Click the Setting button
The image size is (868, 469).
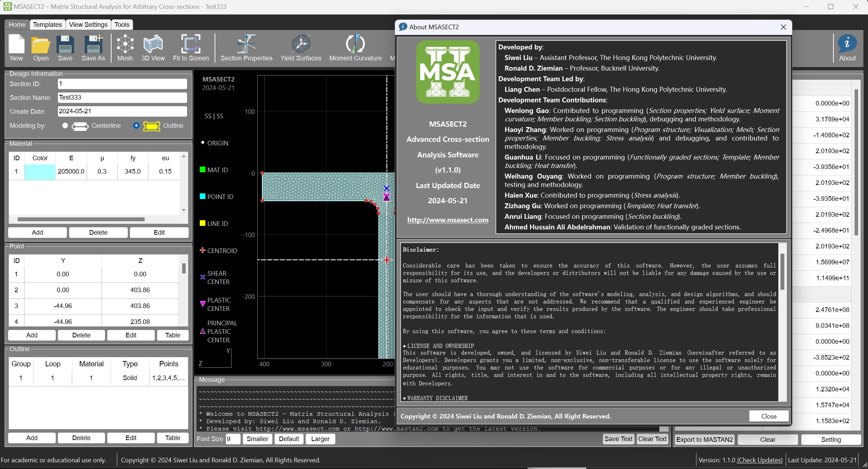831,439
